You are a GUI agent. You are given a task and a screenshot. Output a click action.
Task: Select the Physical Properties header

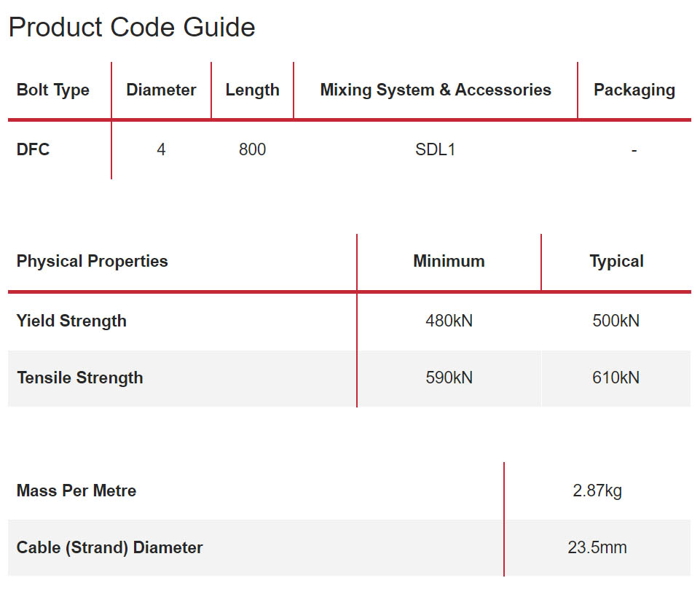(93, 262)
